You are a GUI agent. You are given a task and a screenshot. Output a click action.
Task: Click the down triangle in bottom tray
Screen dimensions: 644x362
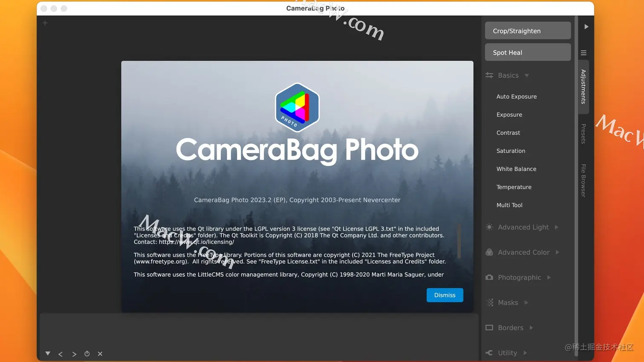pyautogui.click(x=48, y=353)
